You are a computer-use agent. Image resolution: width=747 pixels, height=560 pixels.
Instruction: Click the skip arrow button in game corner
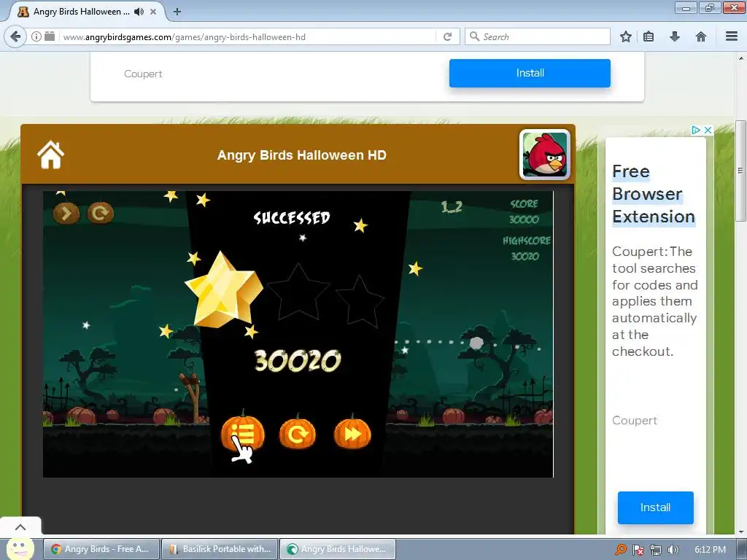pyautogui.click(x=66, y=213)
